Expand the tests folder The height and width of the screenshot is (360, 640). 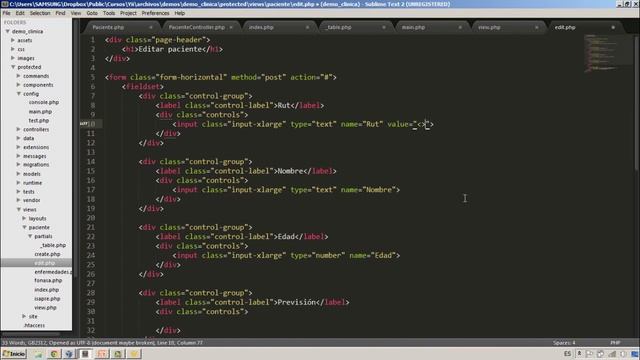18,191
